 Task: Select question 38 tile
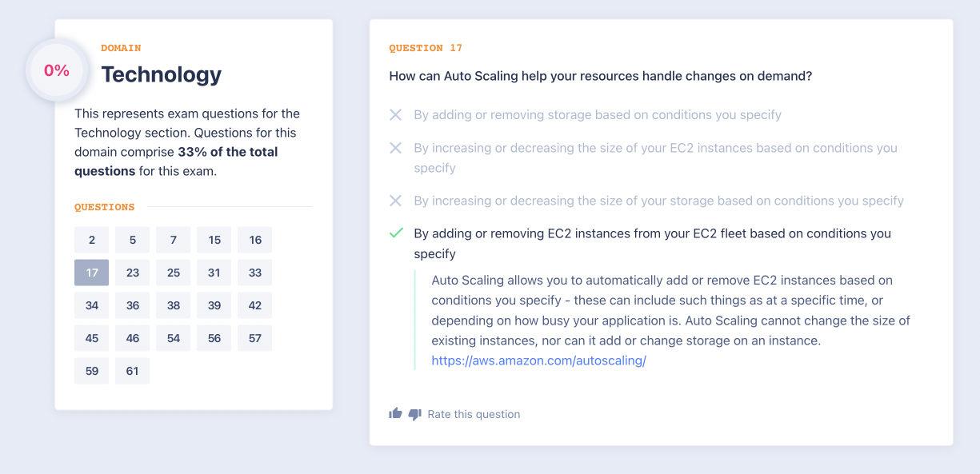pyautogui.click(x=174, y=305)
